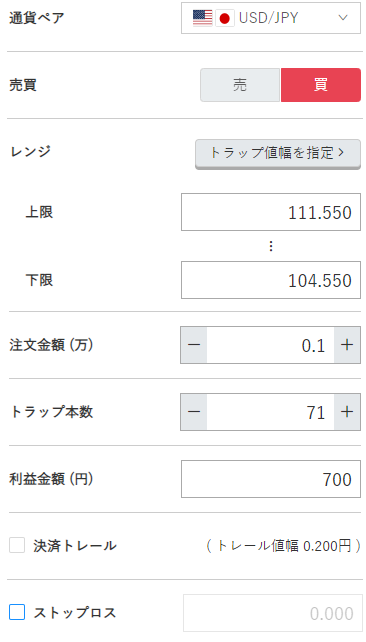The width and height of the screenshot is (366, 642).
Task: Open the USD/JPY currency pair dropdown
Action: pos(271,18)
